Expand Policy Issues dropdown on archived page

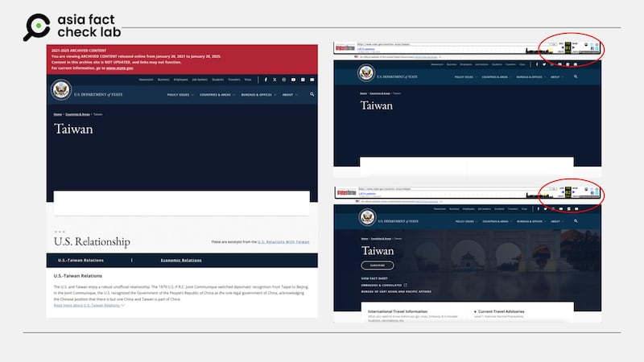[x=184, y=95]
